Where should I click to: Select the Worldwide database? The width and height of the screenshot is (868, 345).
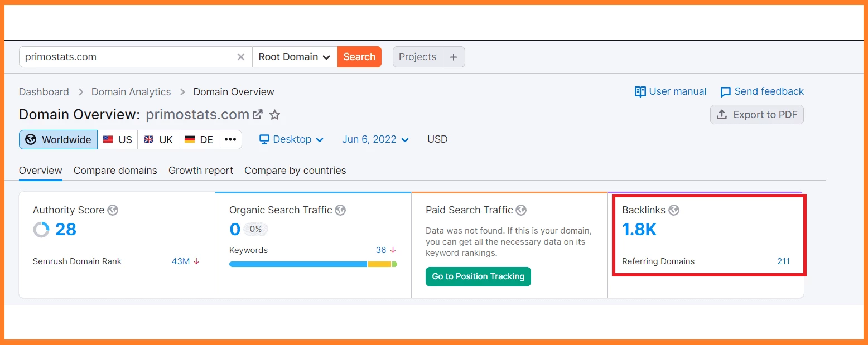coord(59,139)
